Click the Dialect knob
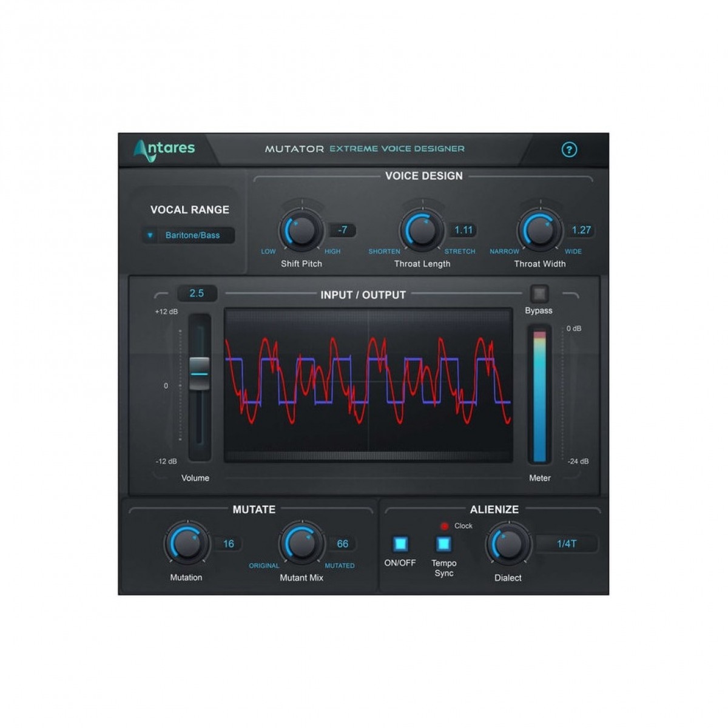This screenshot has height=728, width=728. point(508,544)
